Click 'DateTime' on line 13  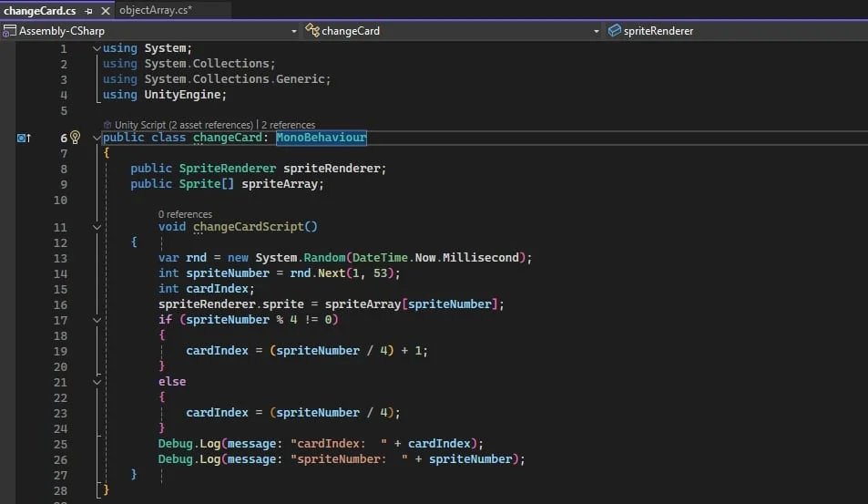tap(380, 258)
